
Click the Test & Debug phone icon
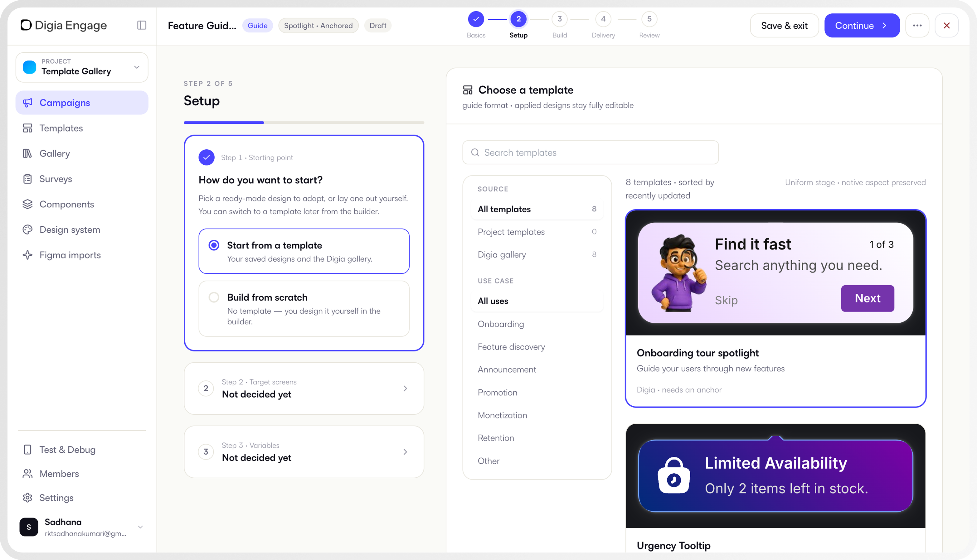28,450
